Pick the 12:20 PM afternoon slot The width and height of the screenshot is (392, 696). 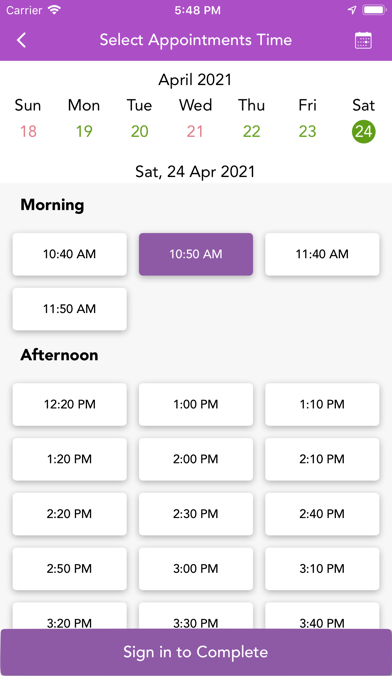click(x=70, y=404)
